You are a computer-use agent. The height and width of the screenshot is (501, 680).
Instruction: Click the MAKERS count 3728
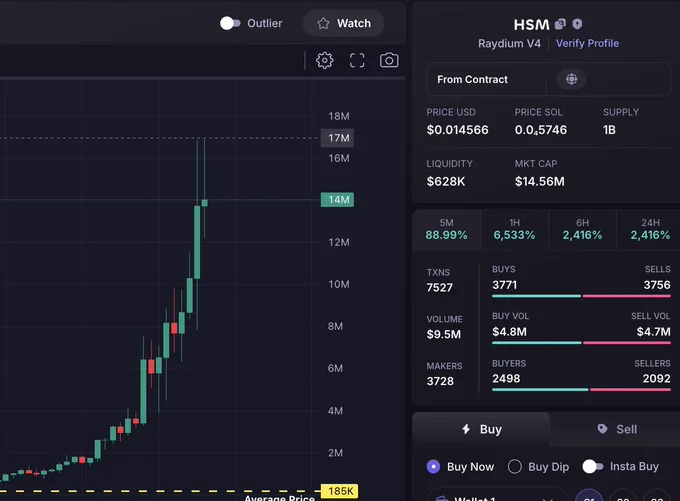point(440,381)
